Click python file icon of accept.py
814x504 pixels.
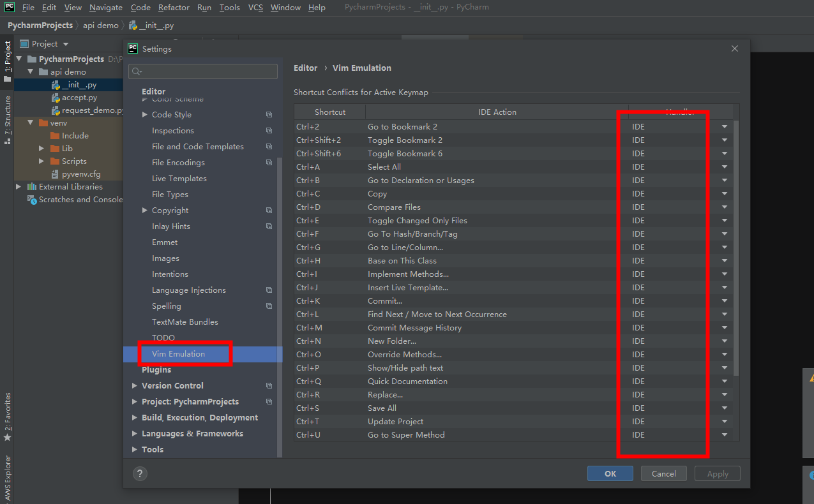coord(56,98)
